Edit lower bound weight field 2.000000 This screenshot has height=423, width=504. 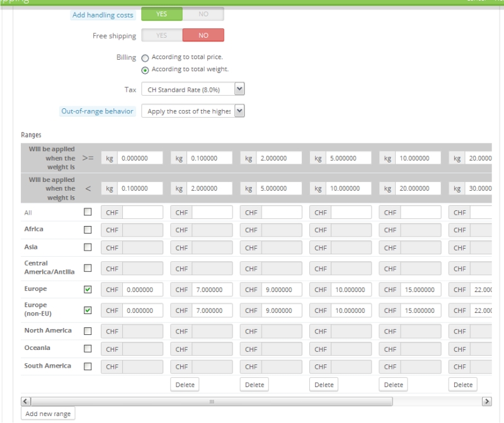279,158
